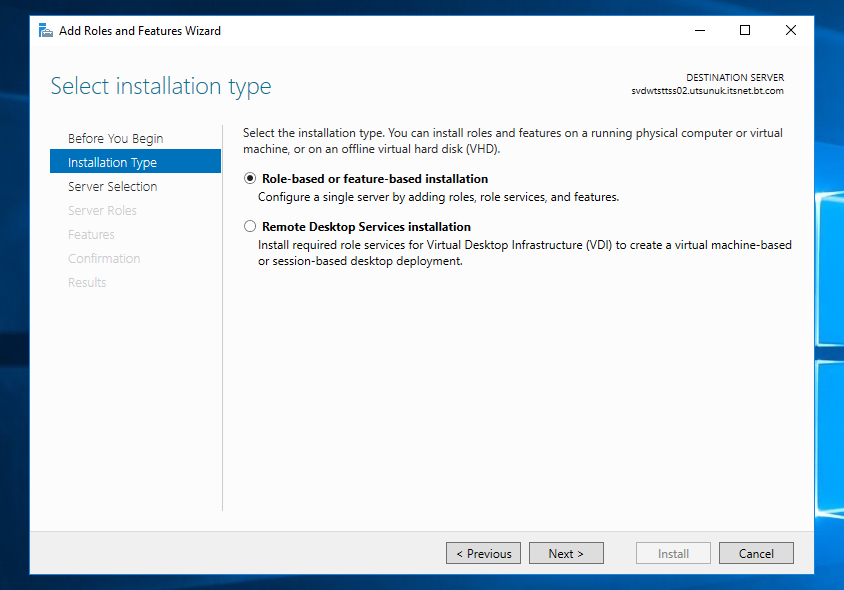Close the Add Roles and Features Wizard

791,31
